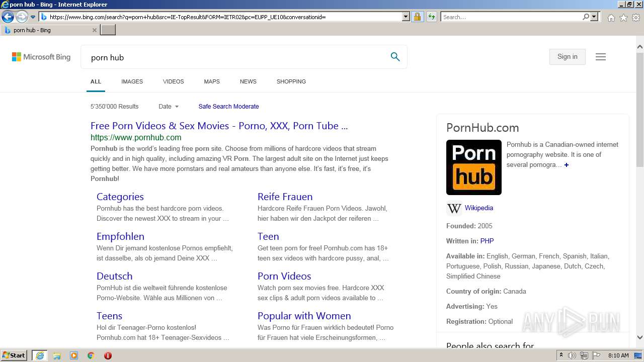Open the Wikipedia link
Screen dimensions: 644x362
pyautogui.click(x=478, y=208)
